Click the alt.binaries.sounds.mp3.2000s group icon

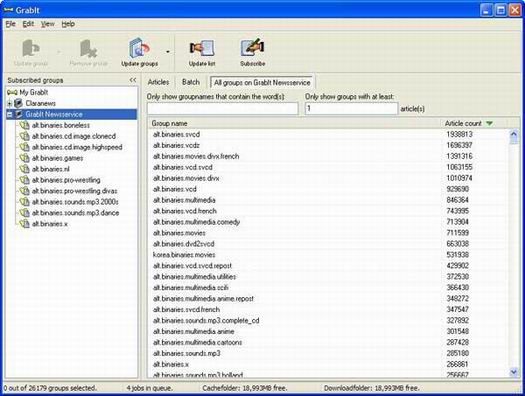(24, 202)
